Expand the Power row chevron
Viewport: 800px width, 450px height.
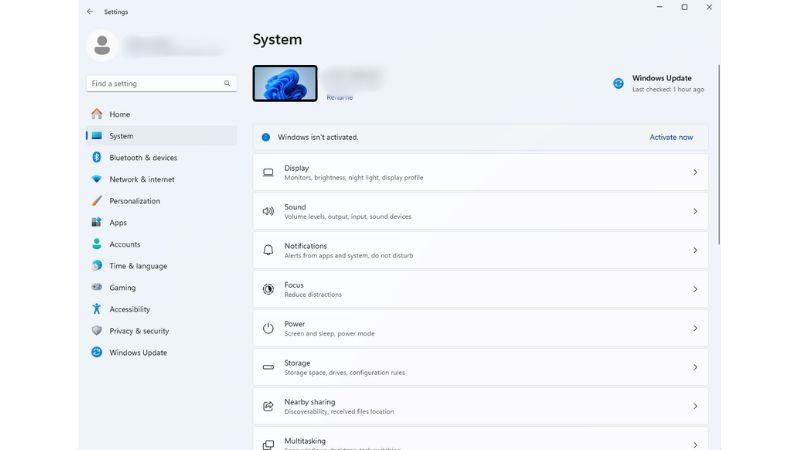coord(695,328)
